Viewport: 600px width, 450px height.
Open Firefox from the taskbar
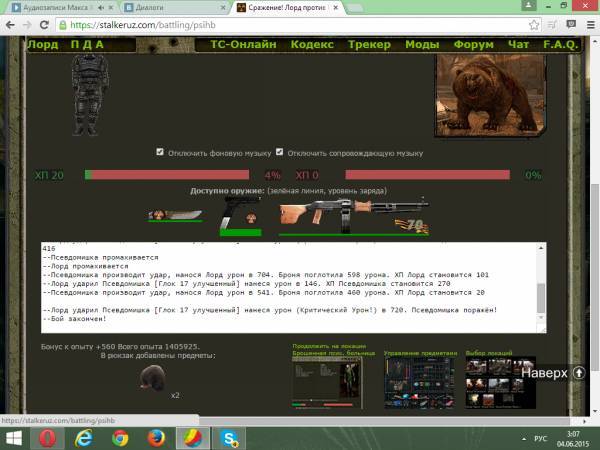point(155,438)
